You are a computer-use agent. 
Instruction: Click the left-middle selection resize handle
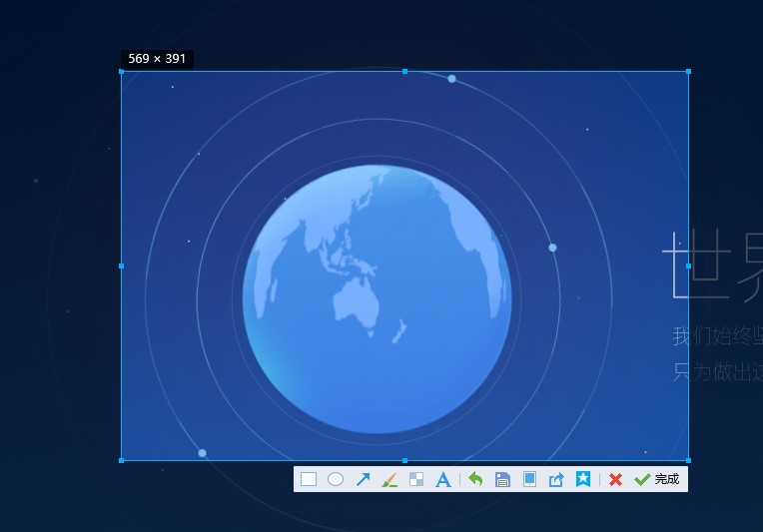point(122,266)
